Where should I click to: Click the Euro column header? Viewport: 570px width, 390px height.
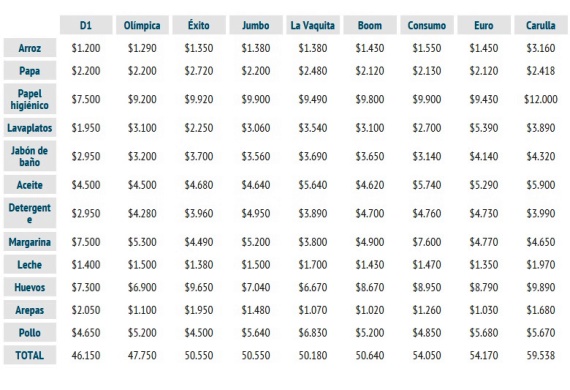coord(484,25)
